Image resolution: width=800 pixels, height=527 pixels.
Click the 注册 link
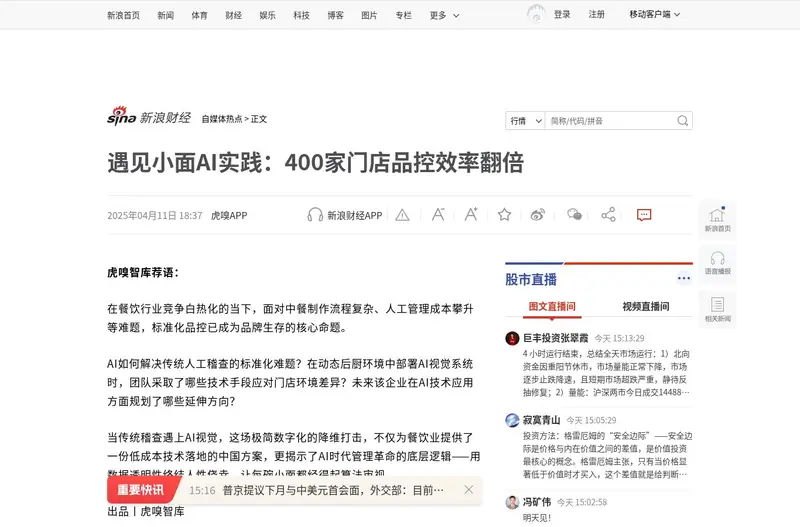pos(596,14)
